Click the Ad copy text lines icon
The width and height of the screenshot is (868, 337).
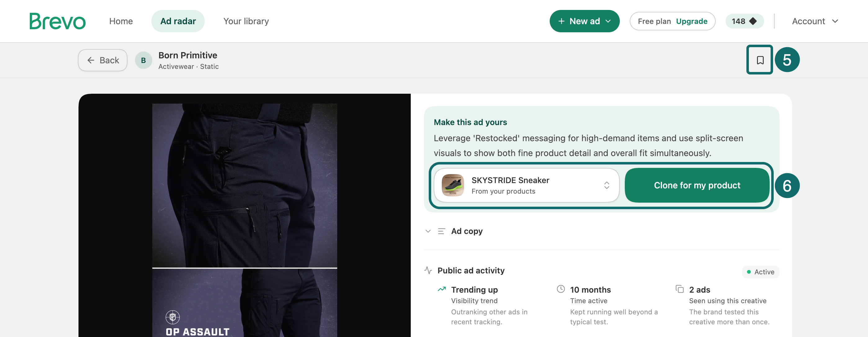point(441,231)
